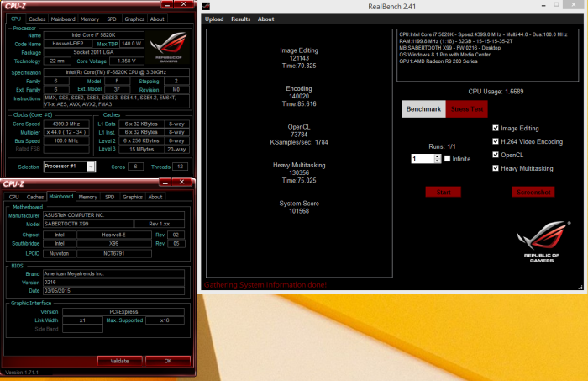This screenshot has width=588, height=381.
Task: Maximize the RealBench window
Action: click(x=556, y=5)
